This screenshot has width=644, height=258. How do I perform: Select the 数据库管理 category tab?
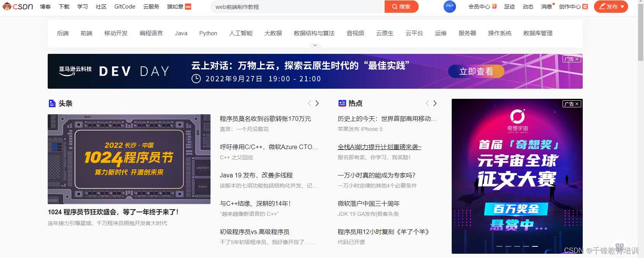coord(538,33)
